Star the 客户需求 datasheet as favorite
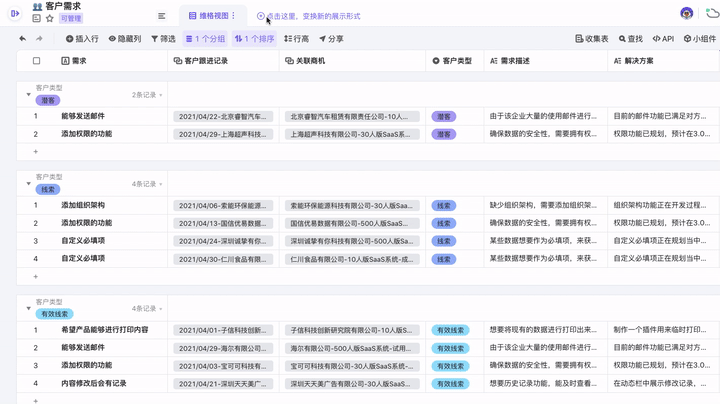This screenshot has height=404, width=720. pyautogui.click(x=50, y=18)
